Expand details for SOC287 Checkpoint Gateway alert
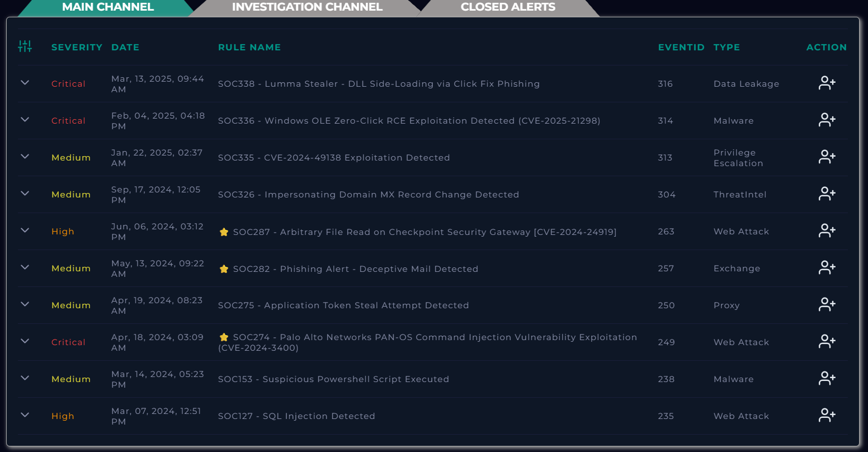The image size is (868, 452). tap(25, 230)
